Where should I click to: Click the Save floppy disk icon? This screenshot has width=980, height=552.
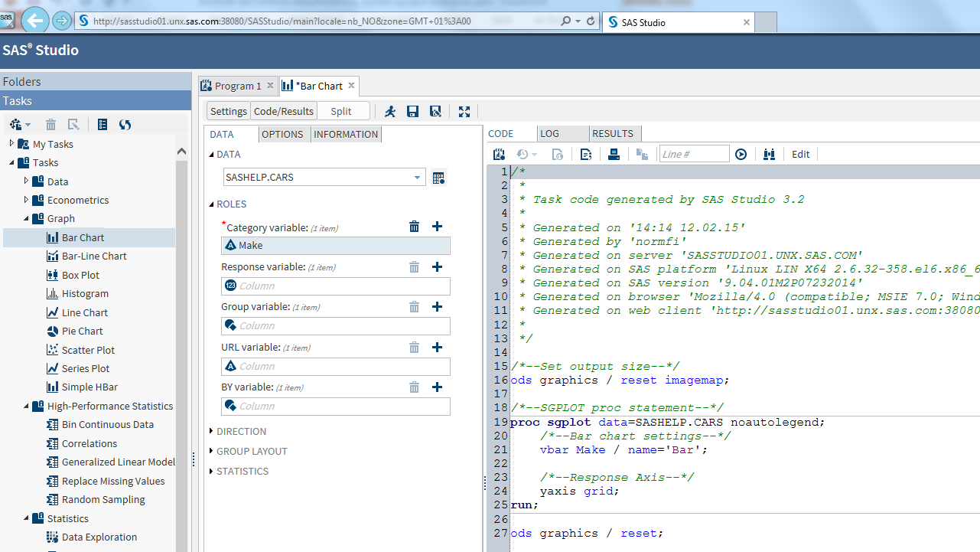coord(412,111)
